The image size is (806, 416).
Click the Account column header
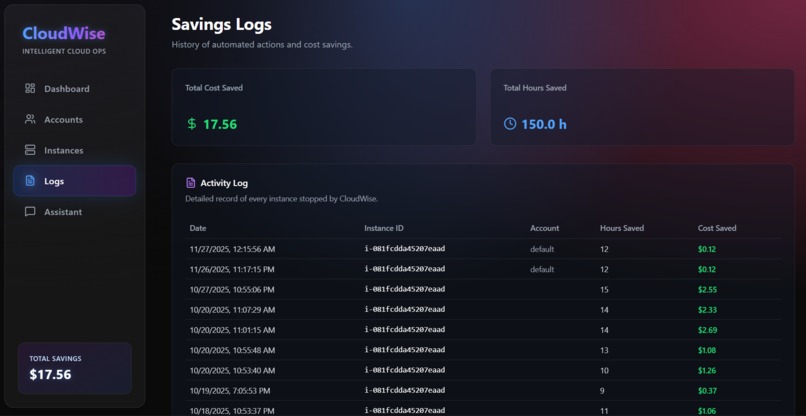tap(544, 228)
